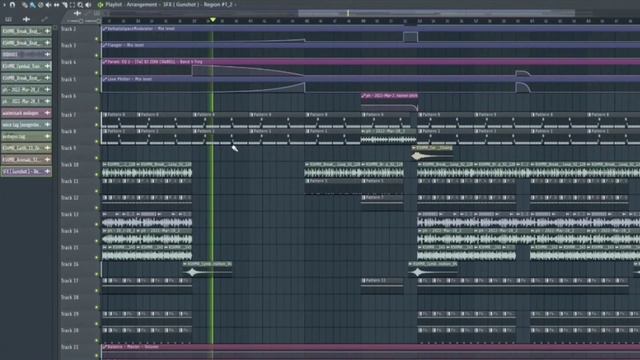Click the yellow playhead marker on timeline
This screenshot has height=360, width=640.
(x=213, y=20)
